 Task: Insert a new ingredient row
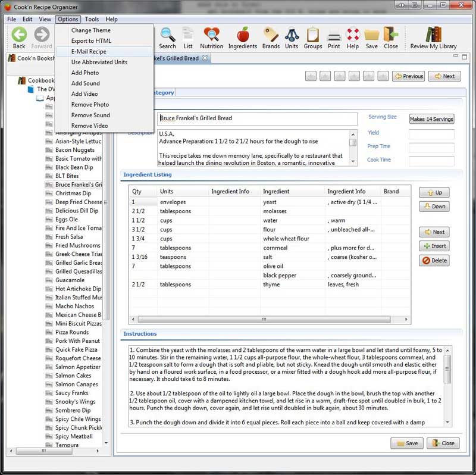point(434,246)
